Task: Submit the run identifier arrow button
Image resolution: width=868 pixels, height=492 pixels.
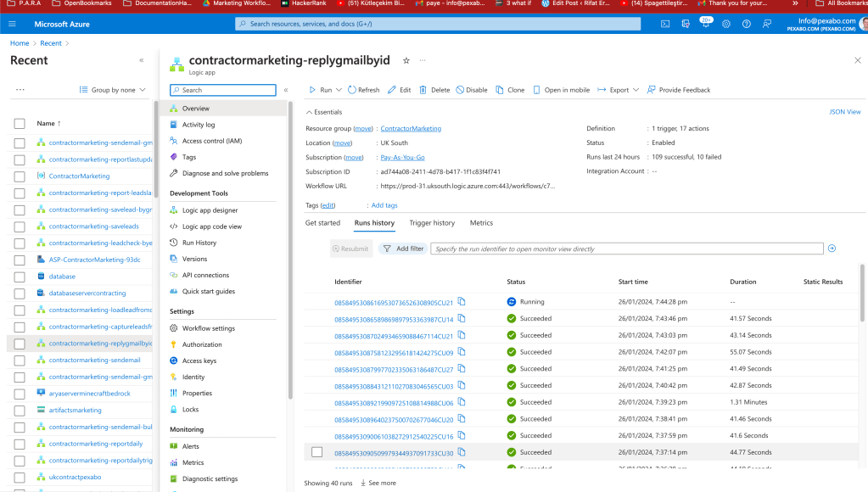Action: pos(832,249)
